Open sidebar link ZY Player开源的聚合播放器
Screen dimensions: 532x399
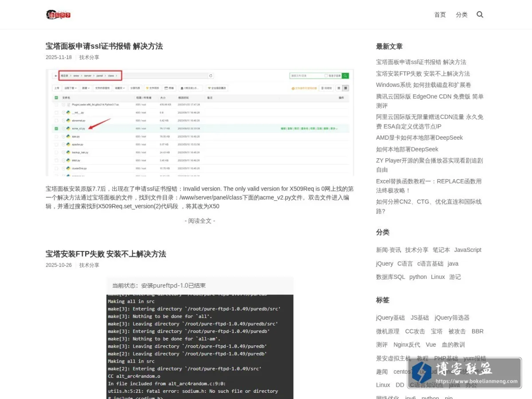tap(430, 165)
